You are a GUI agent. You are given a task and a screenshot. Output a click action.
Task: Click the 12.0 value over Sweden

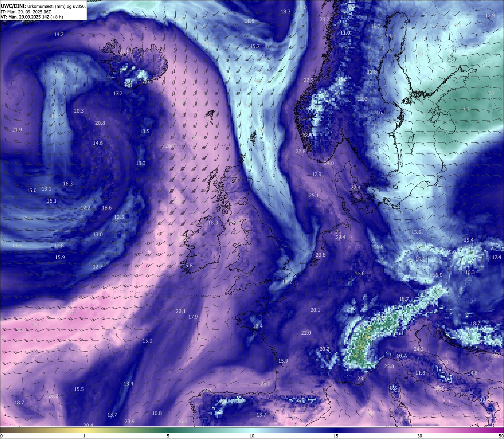pos(362,99)
